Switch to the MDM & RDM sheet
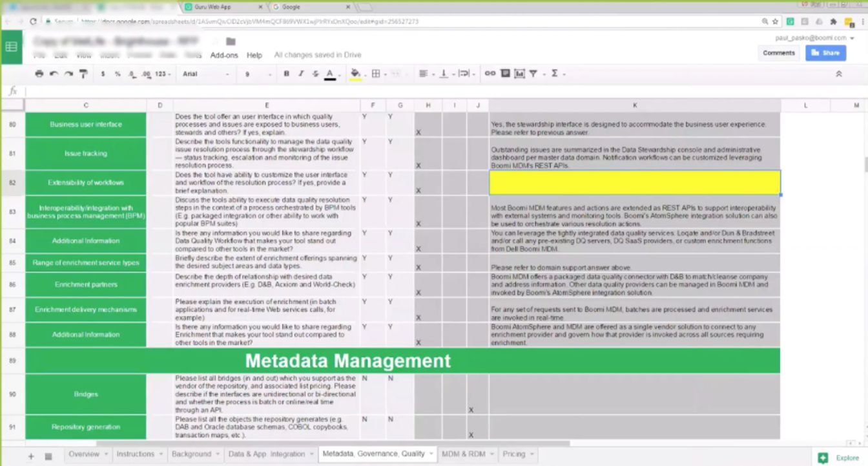Screen dimensions: 868x466 coord(463,454)
